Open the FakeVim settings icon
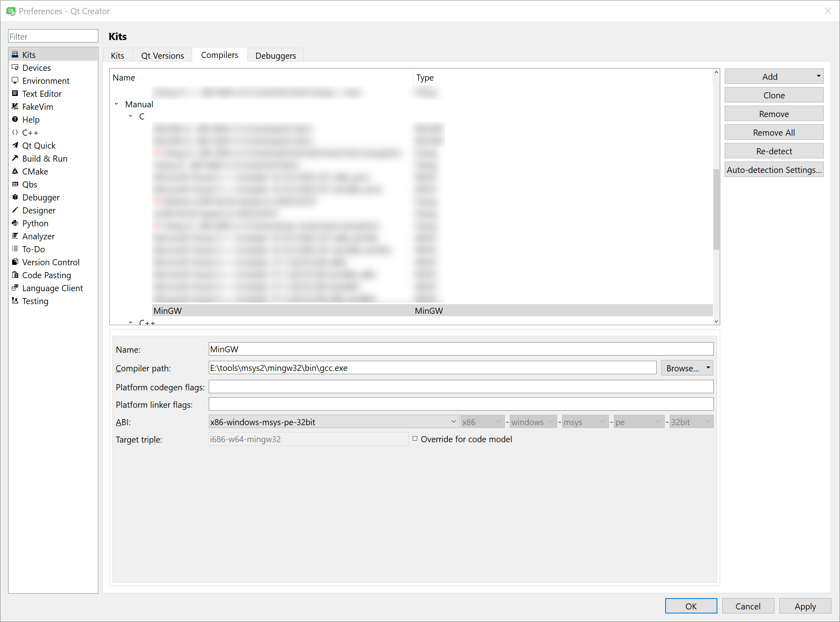Viewport: 840px width, 622px height. [x=15, y=106]
